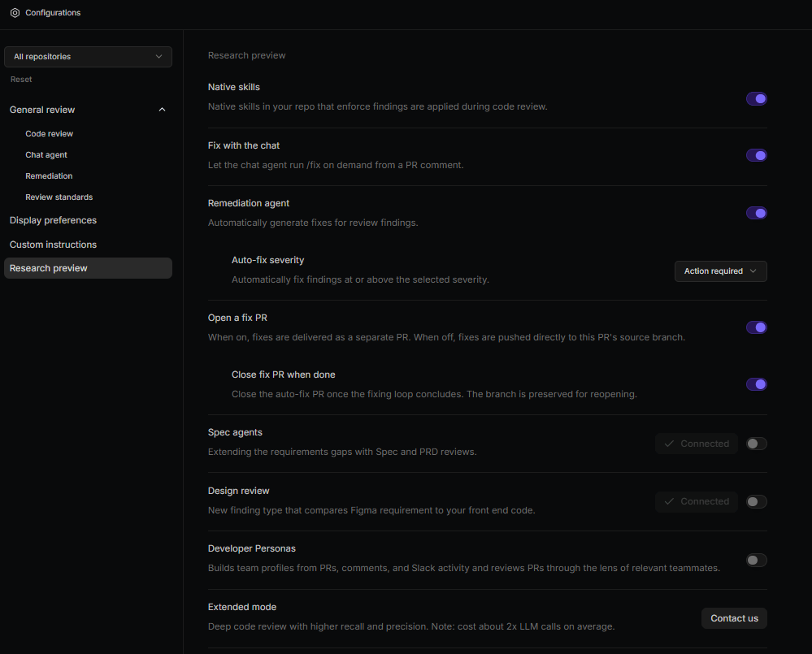Click the Research preview page heading
812x654 pixels.
coord(246,55)
